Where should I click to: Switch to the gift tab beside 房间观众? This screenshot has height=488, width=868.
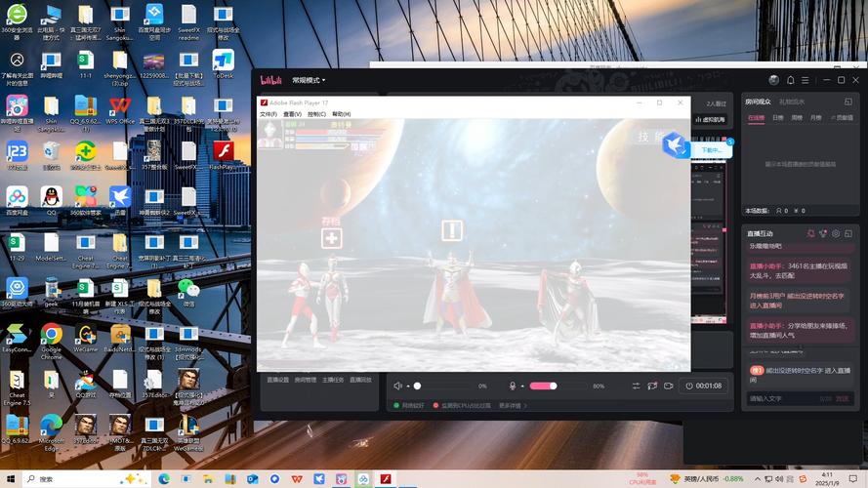[x=792, y=102]
